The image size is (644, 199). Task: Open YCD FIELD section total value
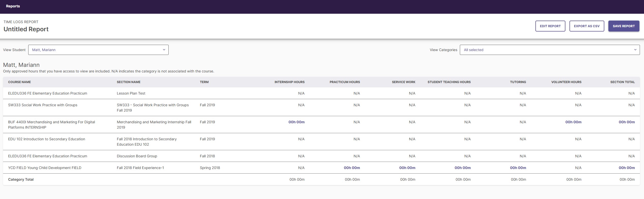coord(627,168)
